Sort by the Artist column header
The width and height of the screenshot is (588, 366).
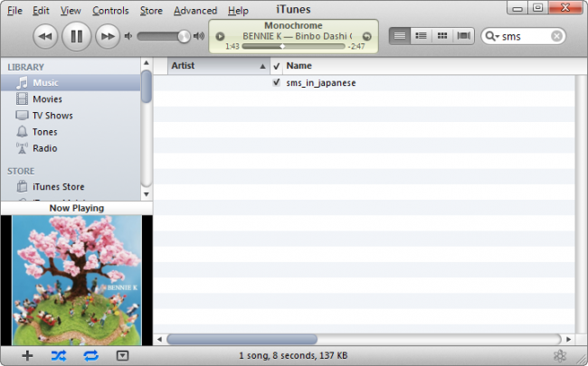click(219, 66)
